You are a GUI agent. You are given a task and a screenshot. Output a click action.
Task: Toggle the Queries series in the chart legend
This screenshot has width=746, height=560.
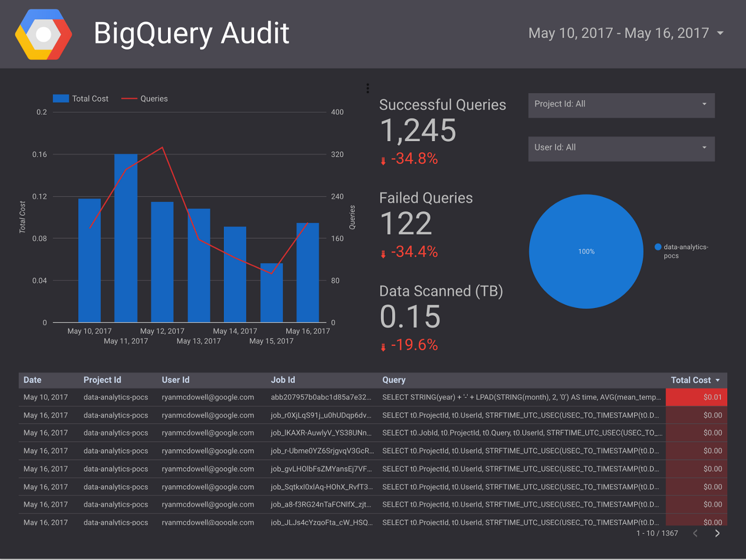[144, 99]
